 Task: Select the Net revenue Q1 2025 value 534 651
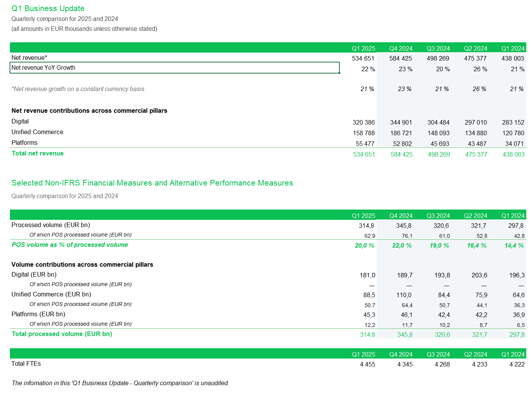tap(363, 59)
